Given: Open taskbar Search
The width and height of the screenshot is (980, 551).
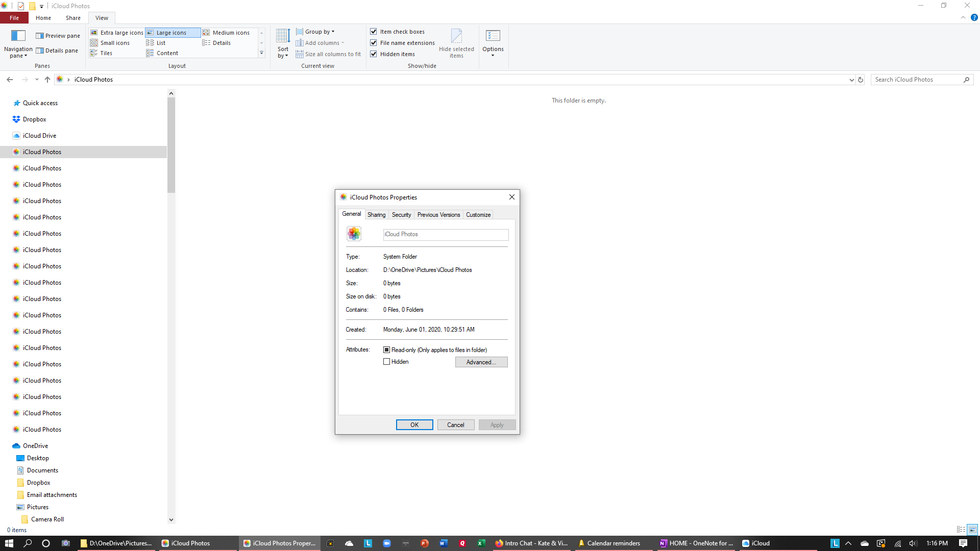Looking at the screenshot, I should pos(28,543).
